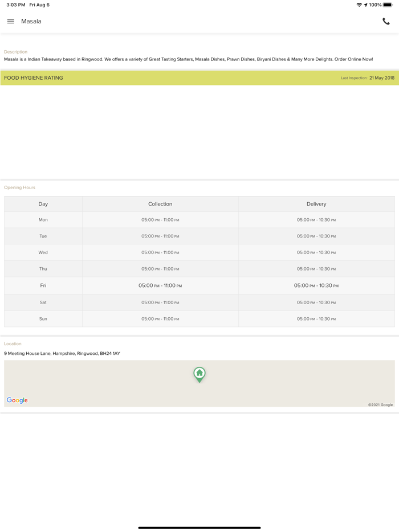Viewport: 399px width, 532px height.
Task: Tap Sunday's delivery hours cell
Action: click(x=316, y=318)
